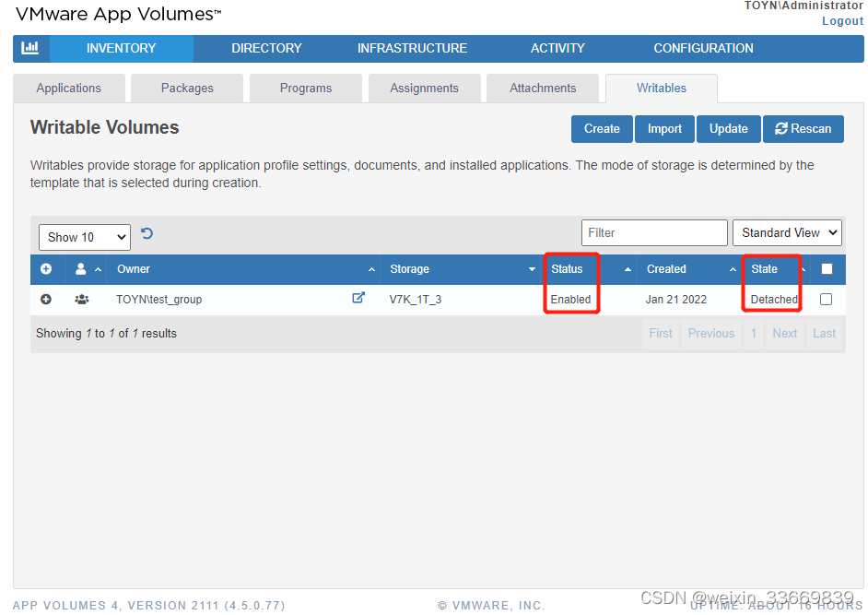Click the Update button
The image size is (868, 615).
click(729, 128)
